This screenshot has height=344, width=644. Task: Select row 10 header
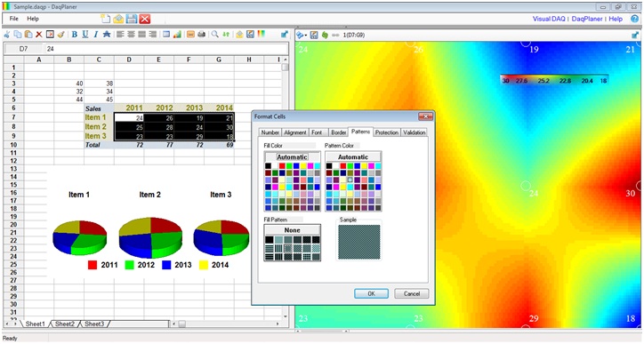[x=13, y=145]
